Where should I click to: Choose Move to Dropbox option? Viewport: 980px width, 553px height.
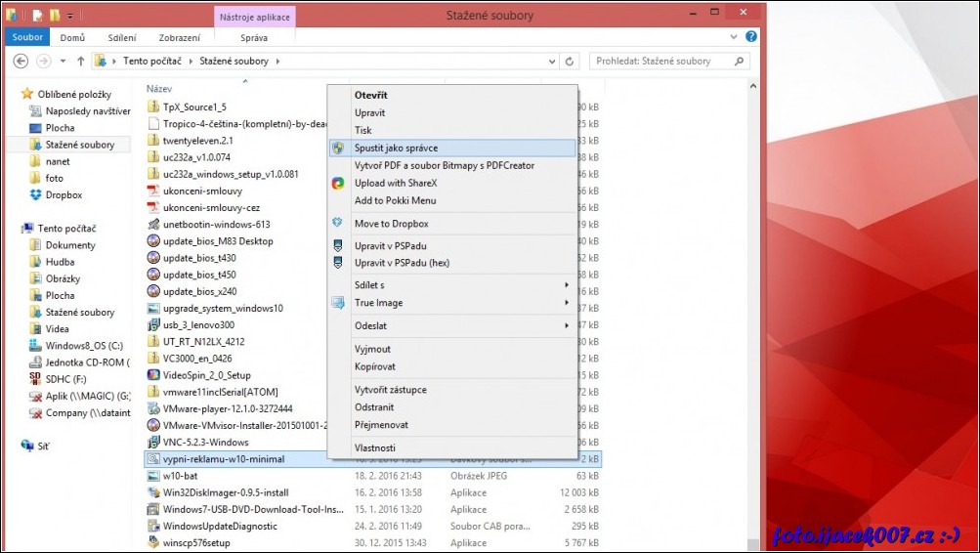tap(391, 224)
